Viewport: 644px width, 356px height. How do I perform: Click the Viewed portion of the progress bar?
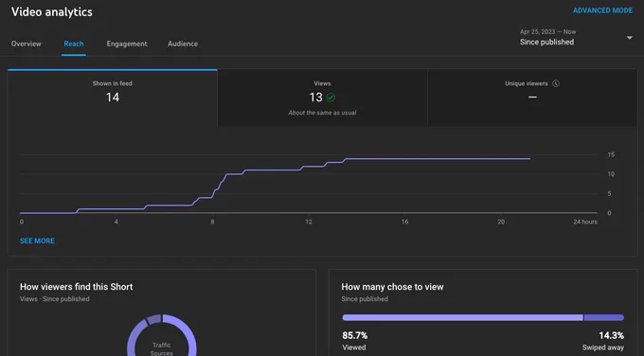pos(462,317)
